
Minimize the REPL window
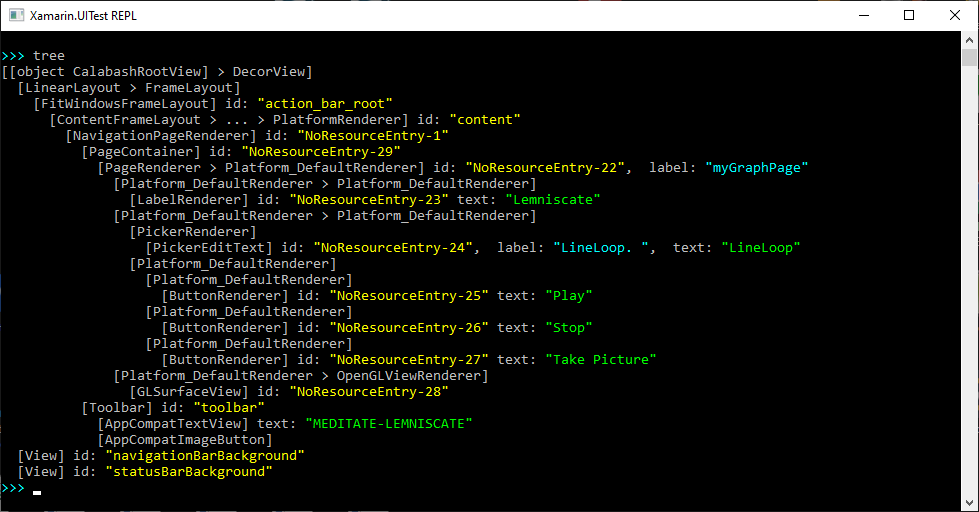coord(864,16)
